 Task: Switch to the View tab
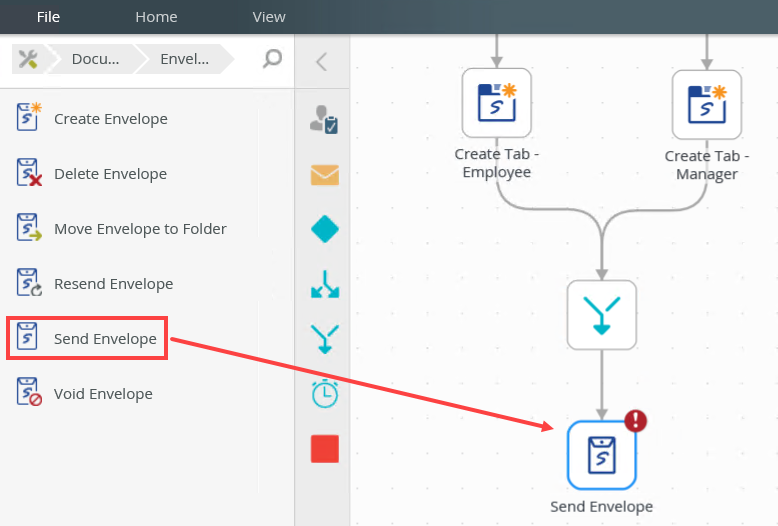point(269,17)
